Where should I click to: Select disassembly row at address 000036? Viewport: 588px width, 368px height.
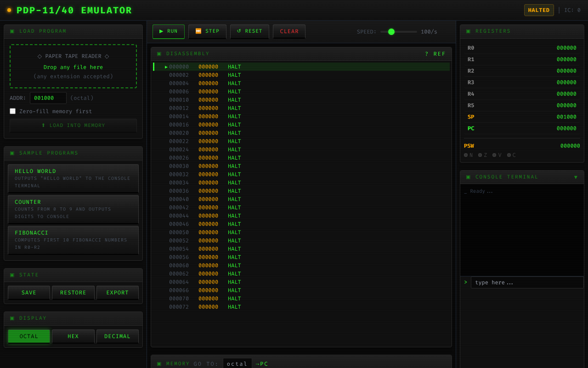click(301, 191)
